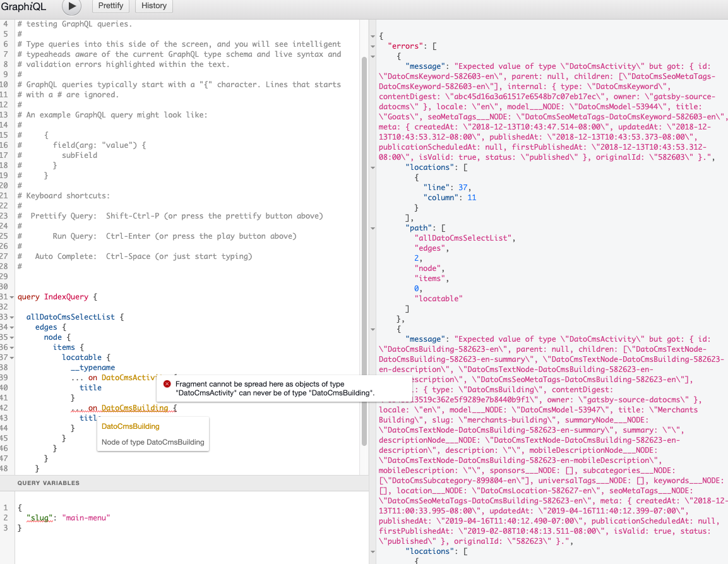This screenshot has width=728, height=564.
Task: Click the "main-menu" variable value
Action: pyautogui.click(x=86, y=517)
